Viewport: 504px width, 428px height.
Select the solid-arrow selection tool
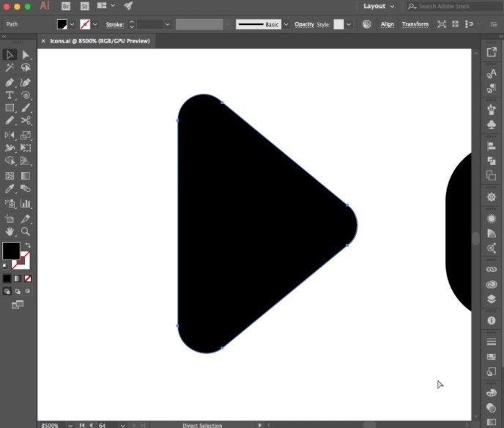coord(26,55)
